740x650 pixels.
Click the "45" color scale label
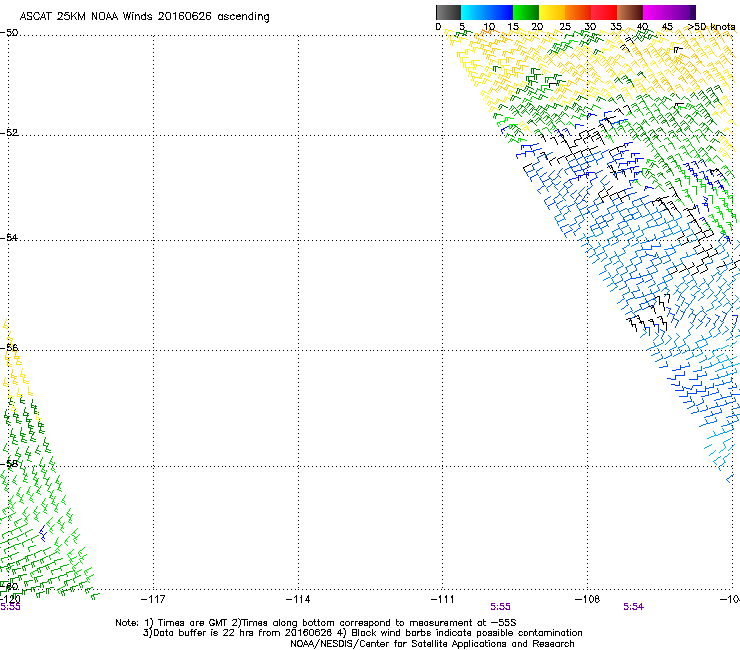point(667,27)
